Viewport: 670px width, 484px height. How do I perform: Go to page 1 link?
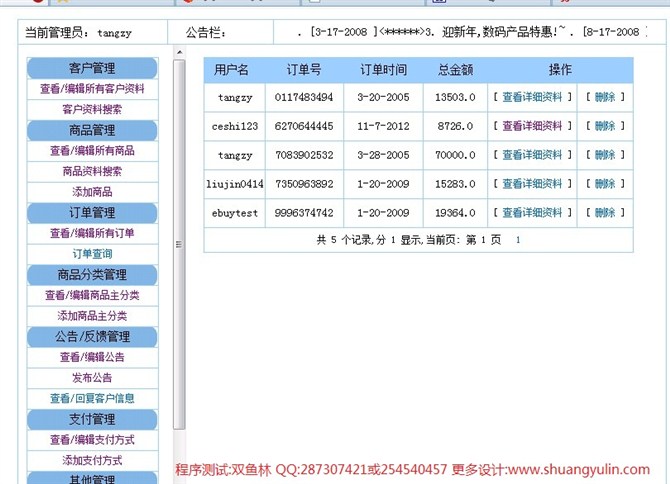click(518, 240)
